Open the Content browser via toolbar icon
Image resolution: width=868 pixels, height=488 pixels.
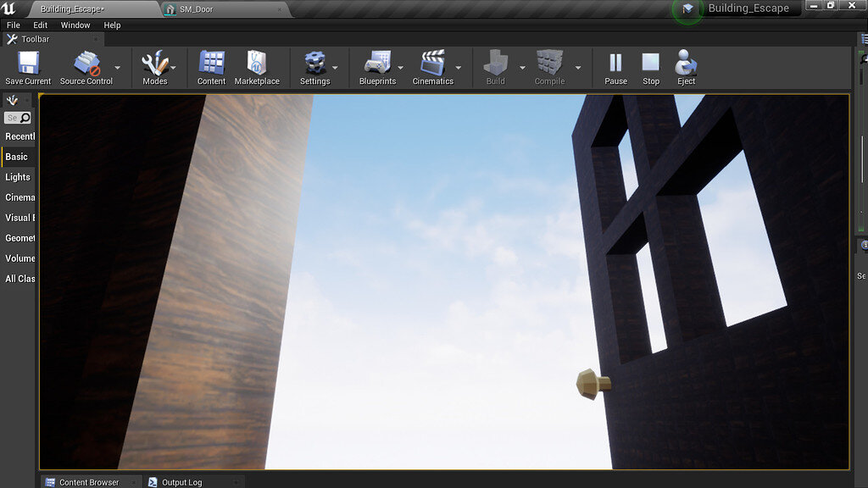tap(210, 64)
